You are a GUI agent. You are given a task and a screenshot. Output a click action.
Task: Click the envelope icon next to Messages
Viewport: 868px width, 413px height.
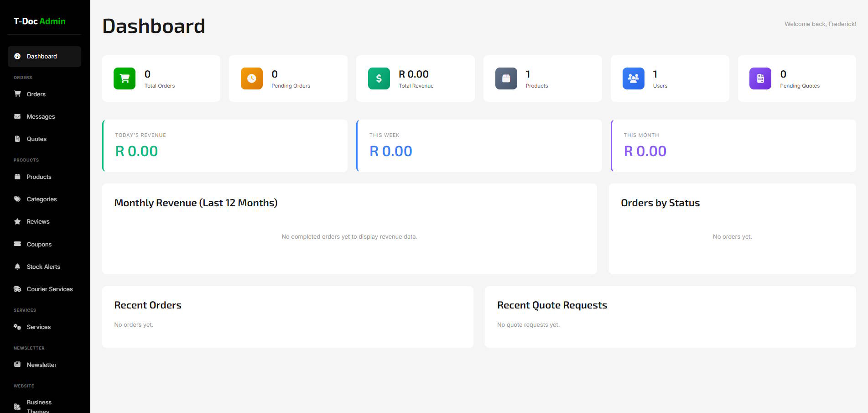pyautogui.click(x=17, y=117)
